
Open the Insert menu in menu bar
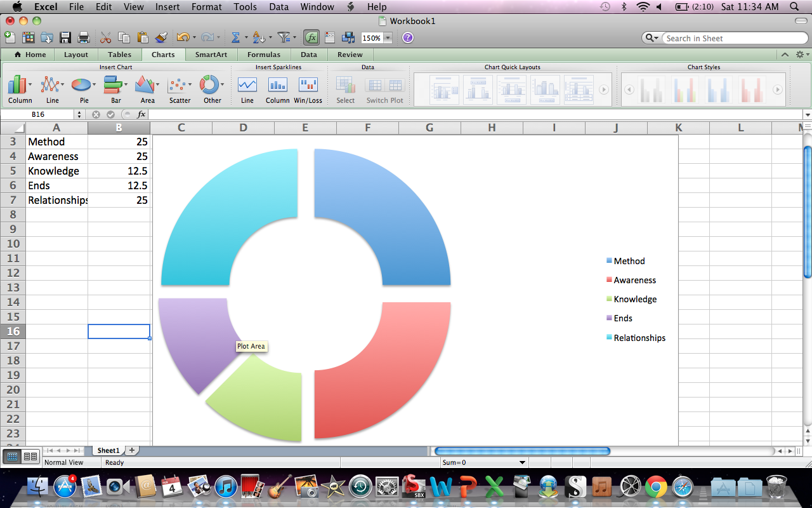[x=167, y=6]
